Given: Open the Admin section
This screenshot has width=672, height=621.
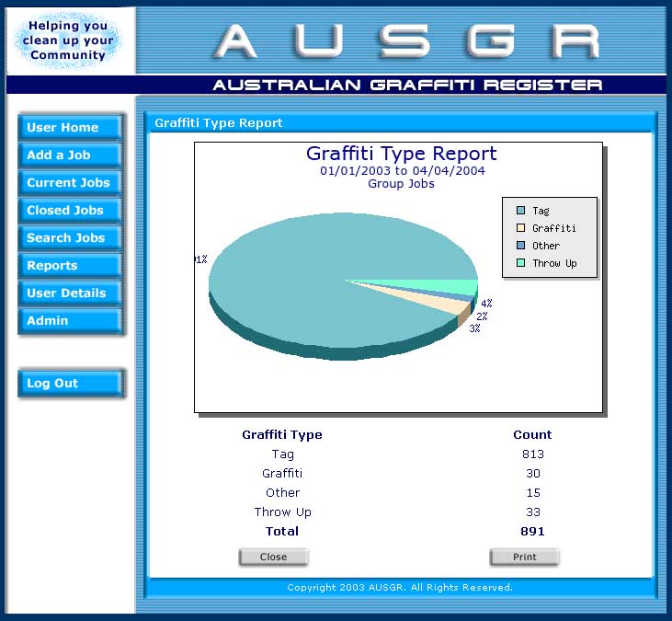Looking at the screenshot, I should [70, 321].
